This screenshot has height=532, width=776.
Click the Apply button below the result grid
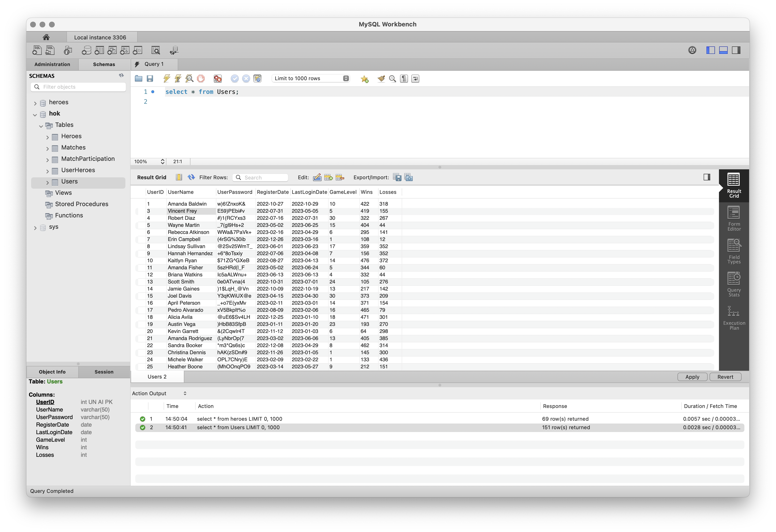tap(692, 377)
